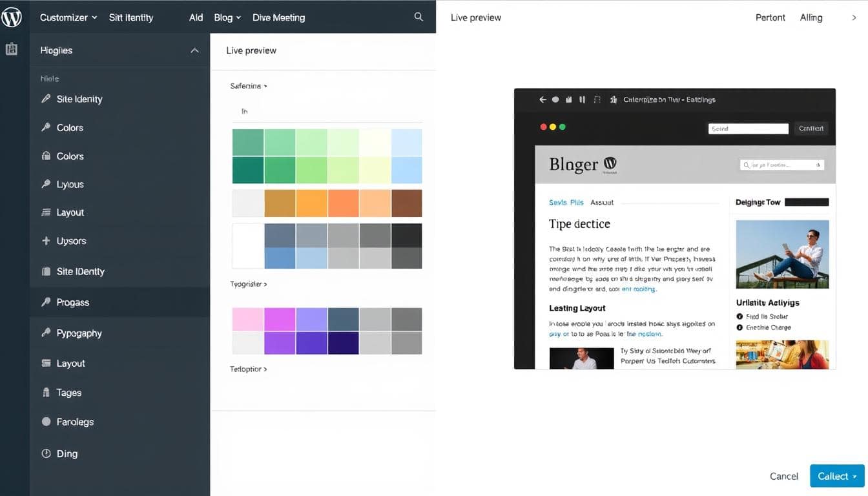Click the clock icon next to Ding
This screenshot has height=496, width=868.
pyautogui.click(x=45, y=453)
